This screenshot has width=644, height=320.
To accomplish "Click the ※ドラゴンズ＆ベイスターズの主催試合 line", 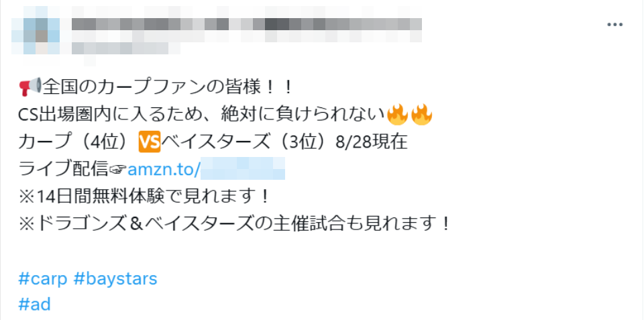I will pos(235,224).
